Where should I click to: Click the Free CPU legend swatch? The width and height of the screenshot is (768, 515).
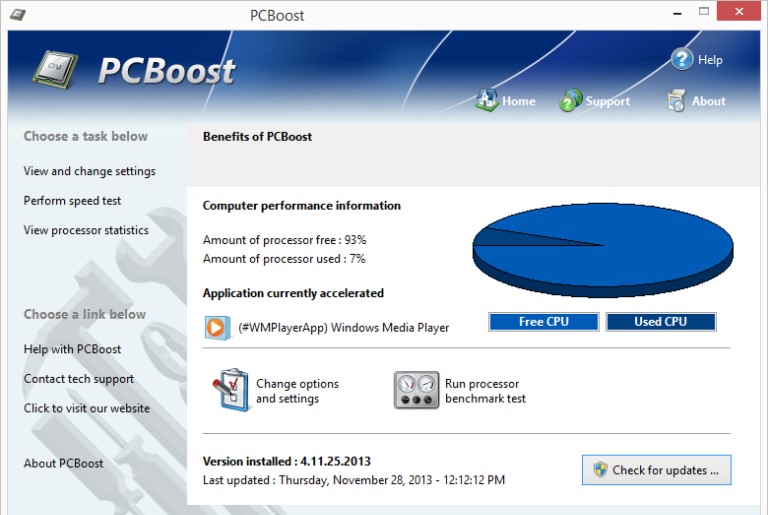click(x=544, y=322)
